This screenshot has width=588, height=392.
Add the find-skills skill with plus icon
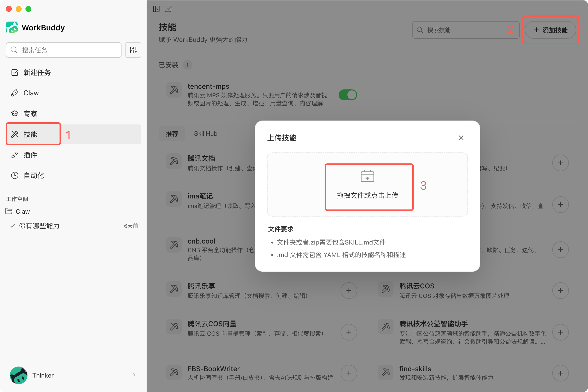[x=561, y=373]
